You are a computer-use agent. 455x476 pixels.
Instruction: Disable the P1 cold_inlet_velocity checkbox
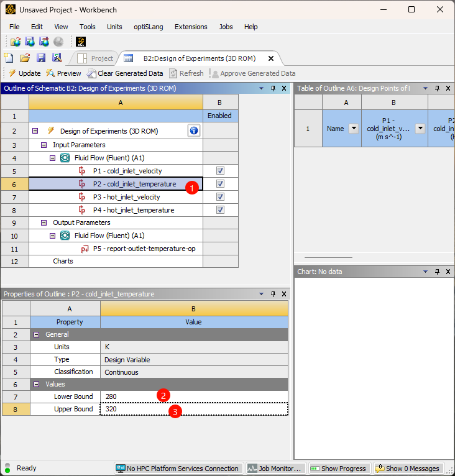[x=220, y=171]
